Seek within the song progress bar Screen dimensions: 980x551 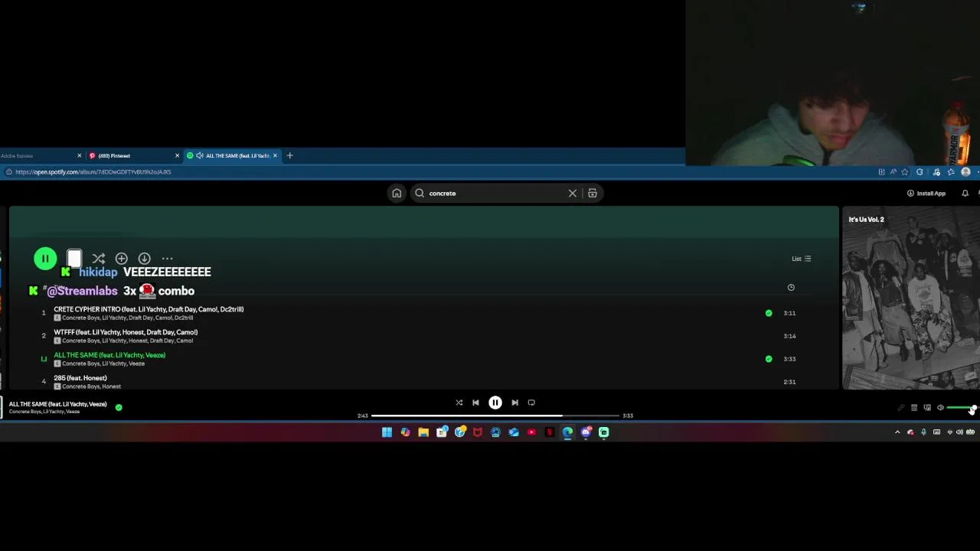click(x=495, y=416)
